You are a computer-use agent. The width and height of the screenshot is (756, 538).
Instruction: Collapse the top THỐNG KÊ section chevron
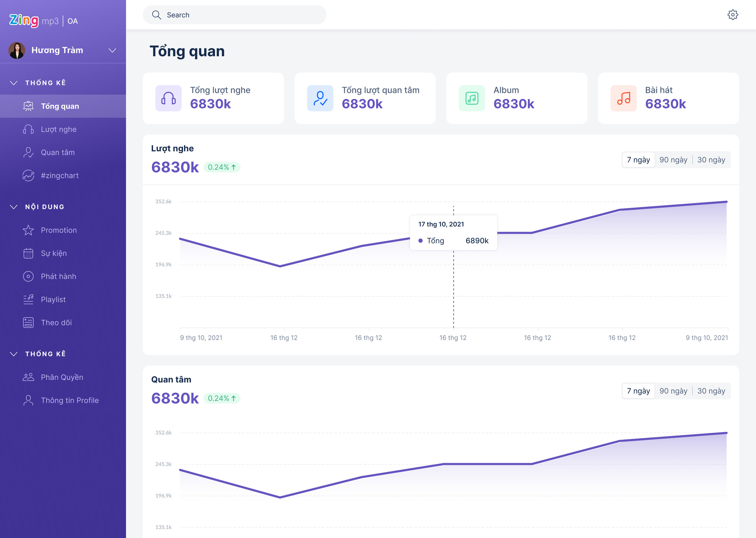click(x=14, y=83)
